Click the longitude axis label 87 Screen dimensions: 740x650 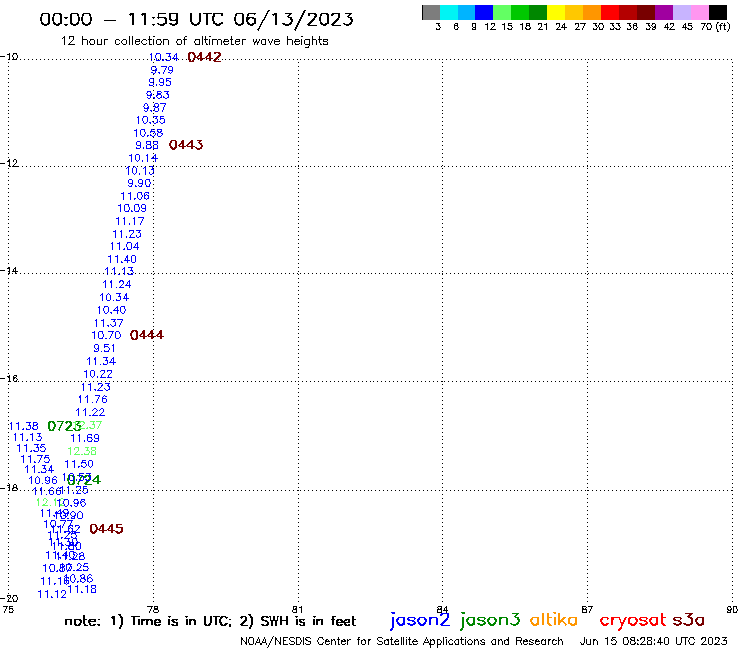pyautogui.click(x=587, y=610)
